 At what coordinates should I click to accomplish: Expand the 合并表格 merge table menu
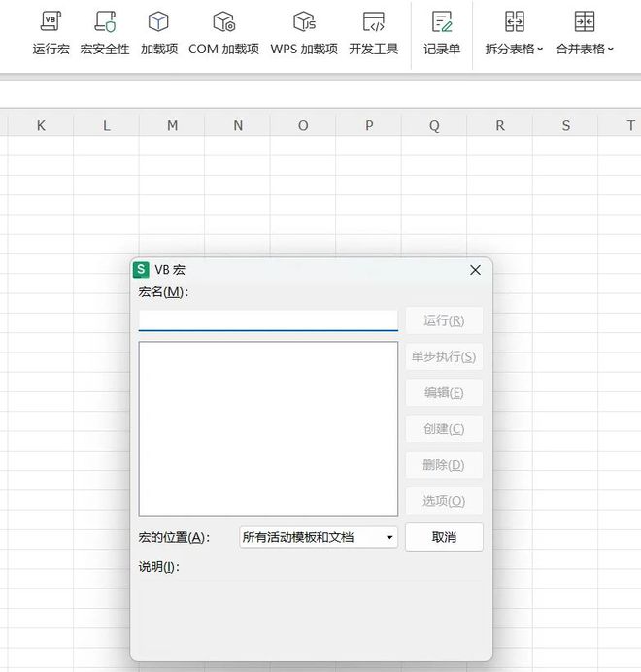585,33
